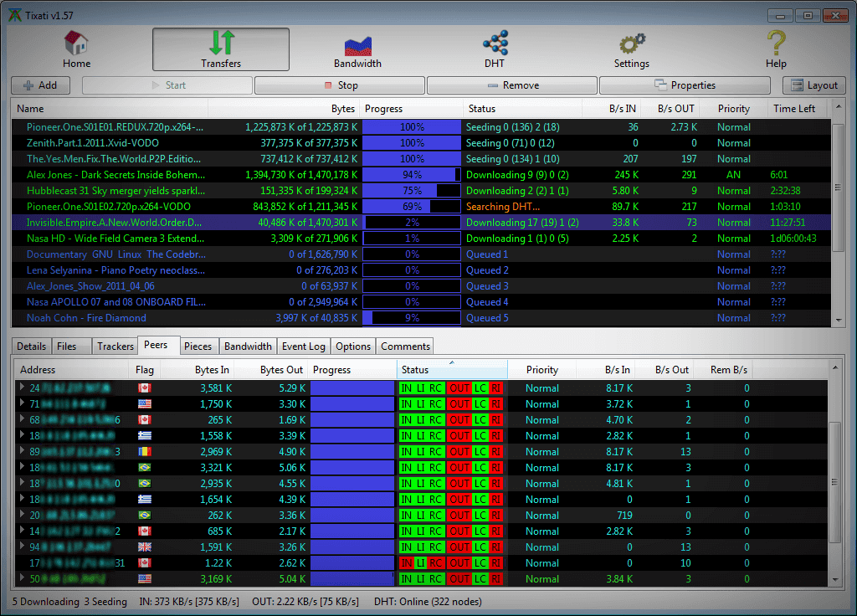Sort transfers by Name column
857x616 pixels.
(110, 109)
